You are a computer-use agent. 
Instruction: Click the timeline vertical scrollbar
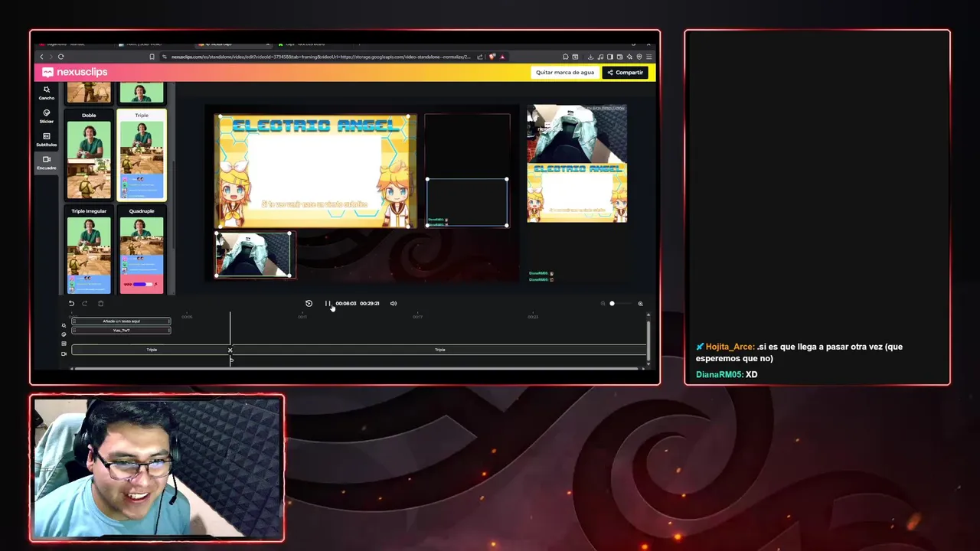click(648, 341)
